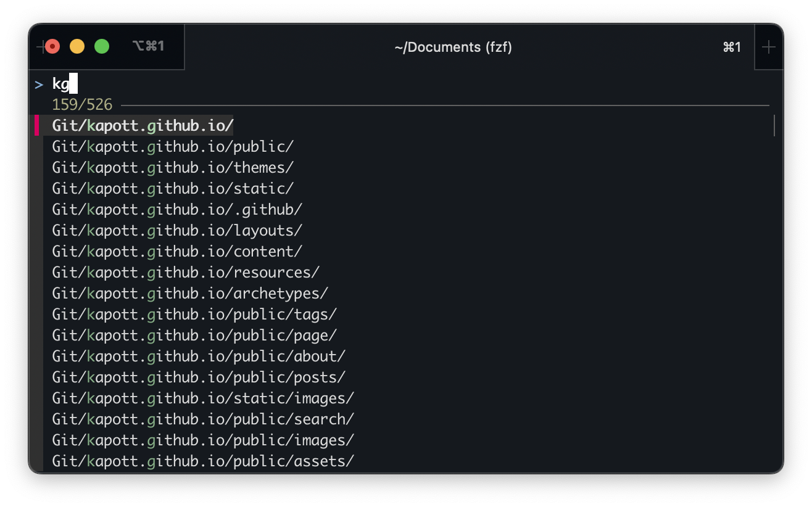Click the new tab plus icon
The width and height of the screenshot is (812, 507).
(768, 47)
